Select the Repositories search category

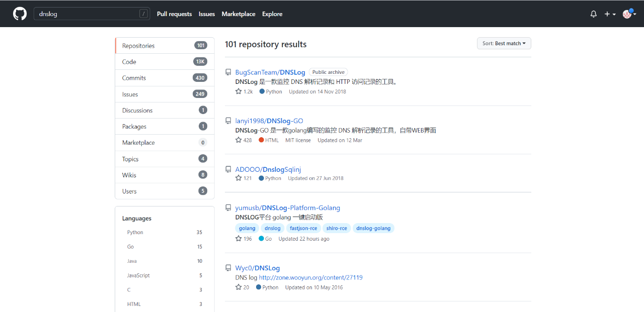165,46
